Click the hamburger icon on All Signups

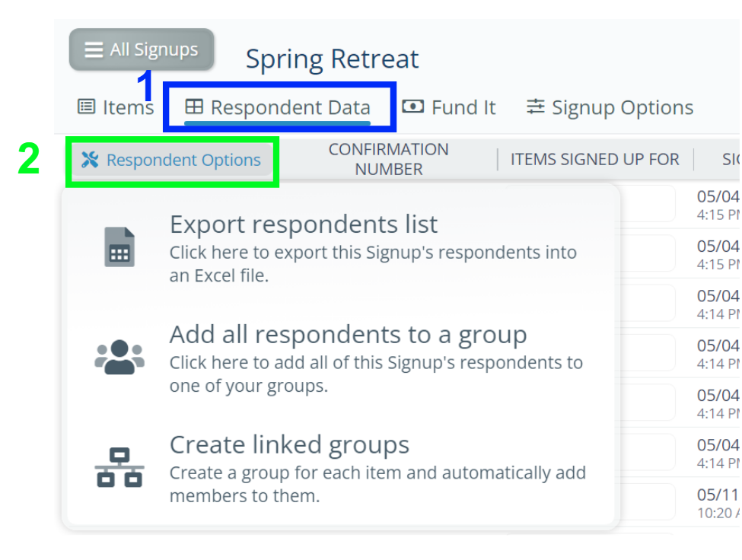(93, 49)
